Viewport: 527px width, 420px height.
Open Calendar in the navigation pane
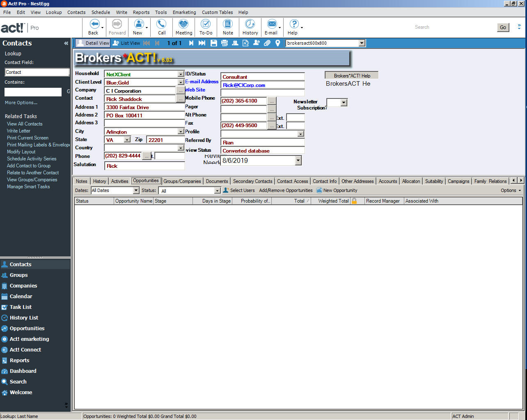click(x=21, y=297)
